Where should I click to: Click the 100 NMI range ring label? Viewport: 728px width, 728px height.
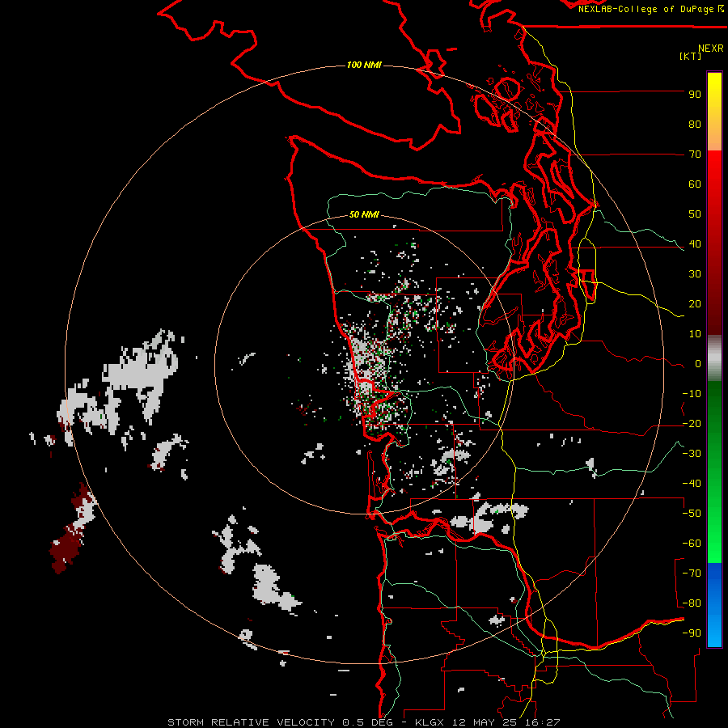point(364,65)
